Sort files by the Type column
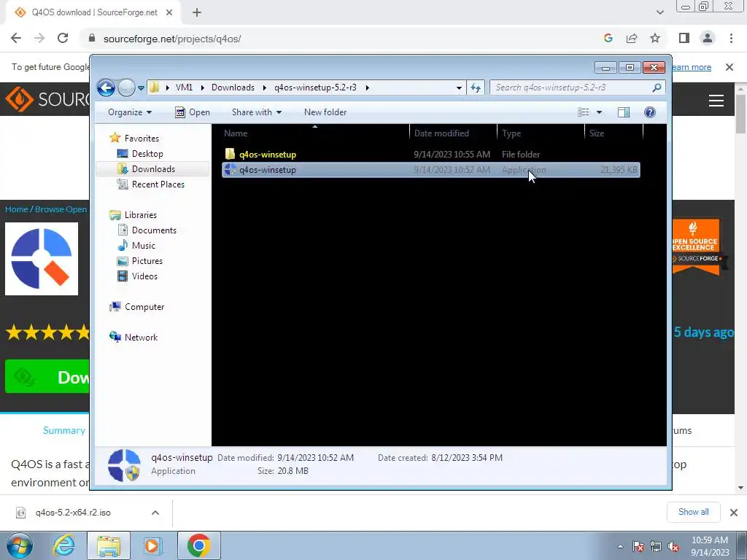This screenshot has height=560, width=747. pos(541,133)
